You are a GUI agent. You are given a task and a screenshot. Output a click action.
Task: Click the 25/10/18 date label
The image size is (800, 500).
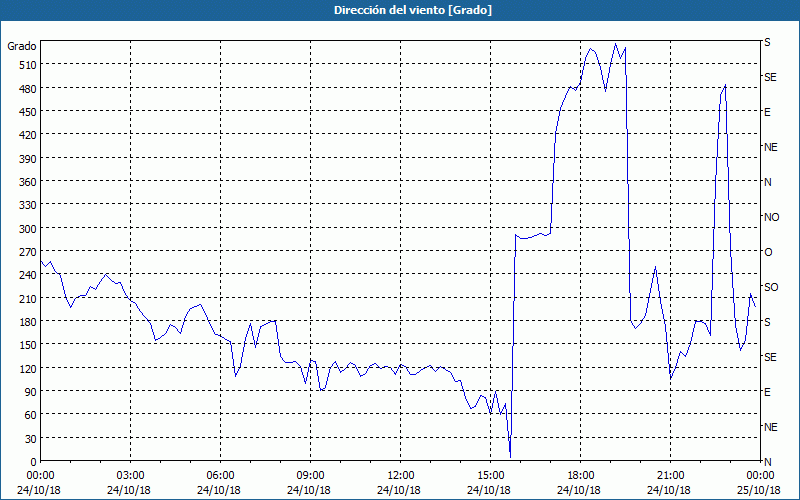(759, 490)
